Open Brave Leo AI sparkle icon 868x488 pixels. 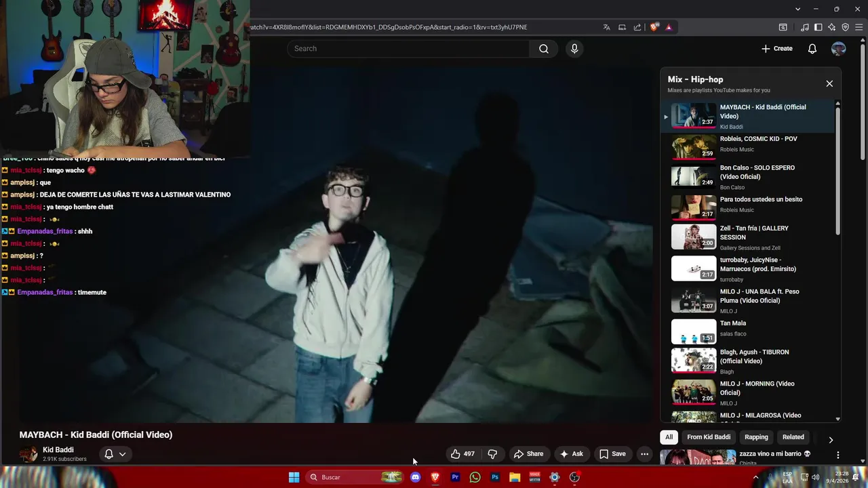(x=832, y=27)
